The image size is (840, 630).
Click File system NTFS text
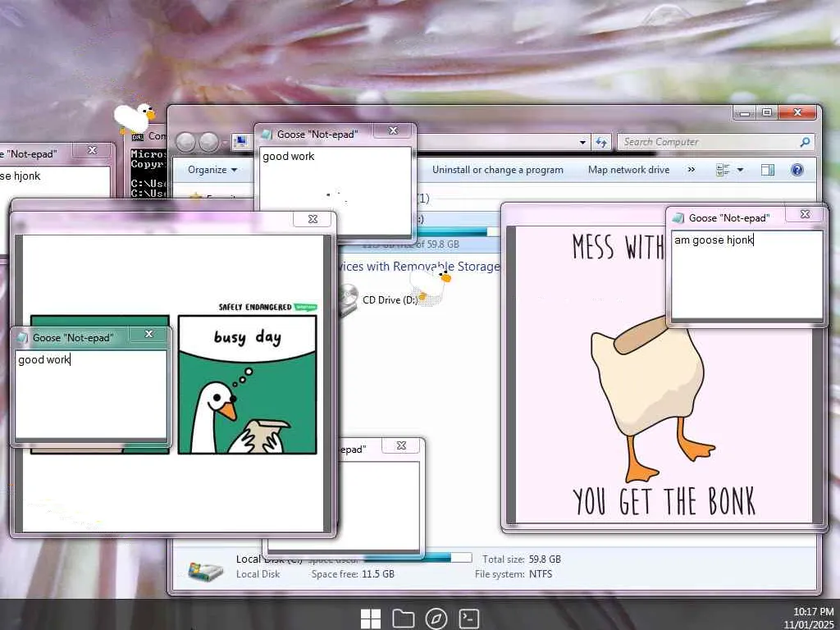(x=514, y=574)
